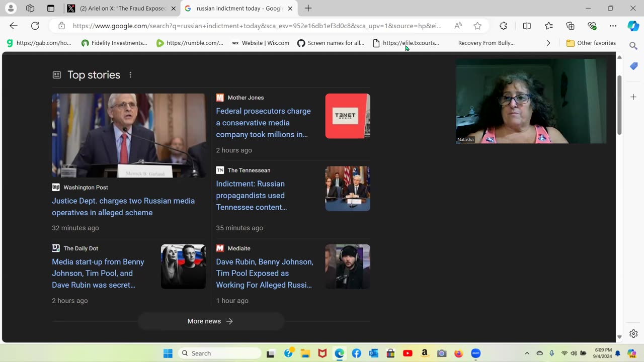View site information lock icon
The height and width of the screenshot is (362, 644).
[61, 26]
